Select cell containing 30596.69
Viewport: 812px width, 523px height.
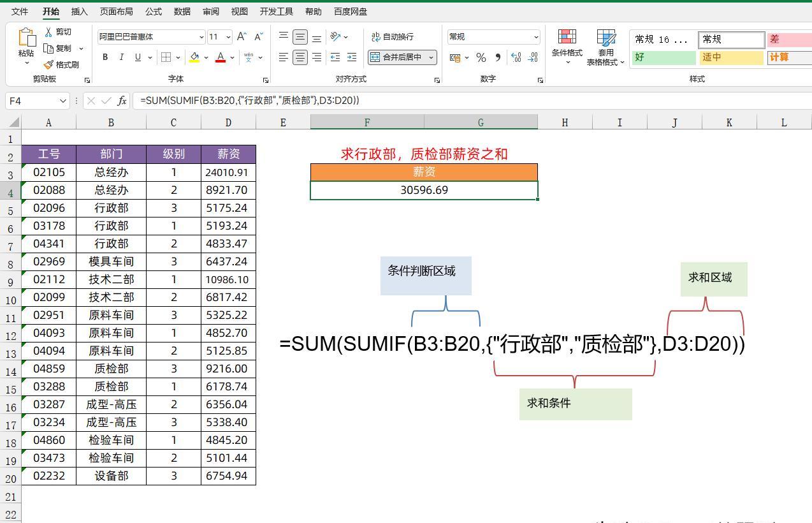coord(424,190)
